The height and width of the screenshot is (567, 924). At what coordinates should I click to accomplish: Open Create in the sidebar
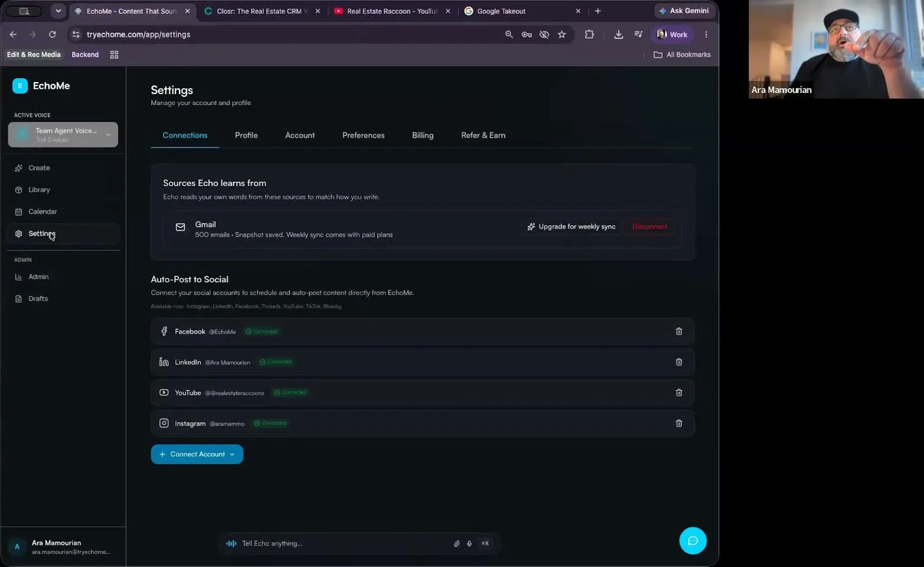(x=63, y=168)
